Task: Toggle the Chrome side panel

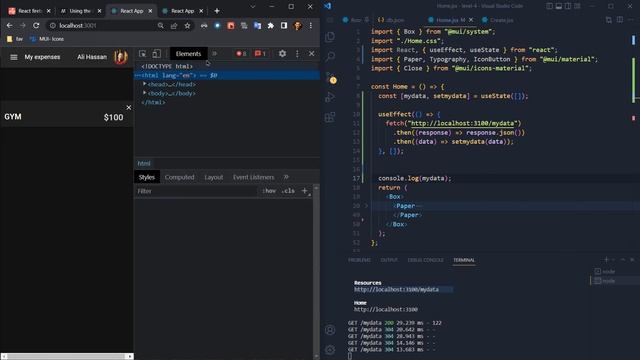Action: (x=284, y=25)
